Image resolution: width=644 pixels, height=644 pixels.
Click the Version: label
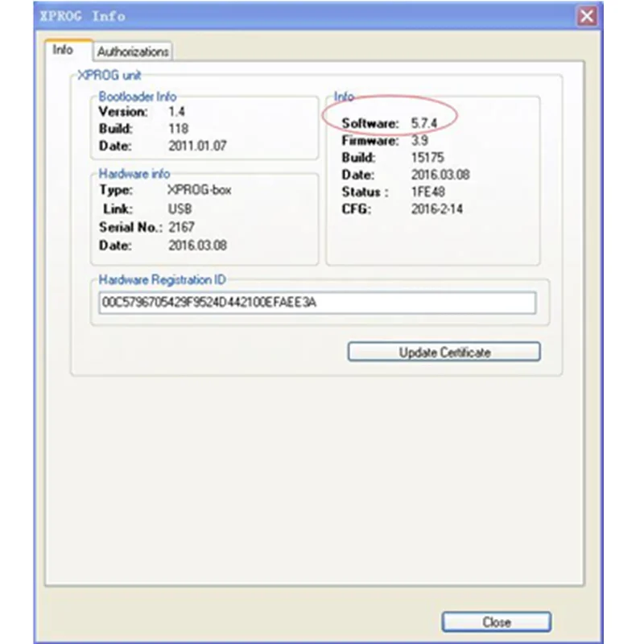[123, 111]
